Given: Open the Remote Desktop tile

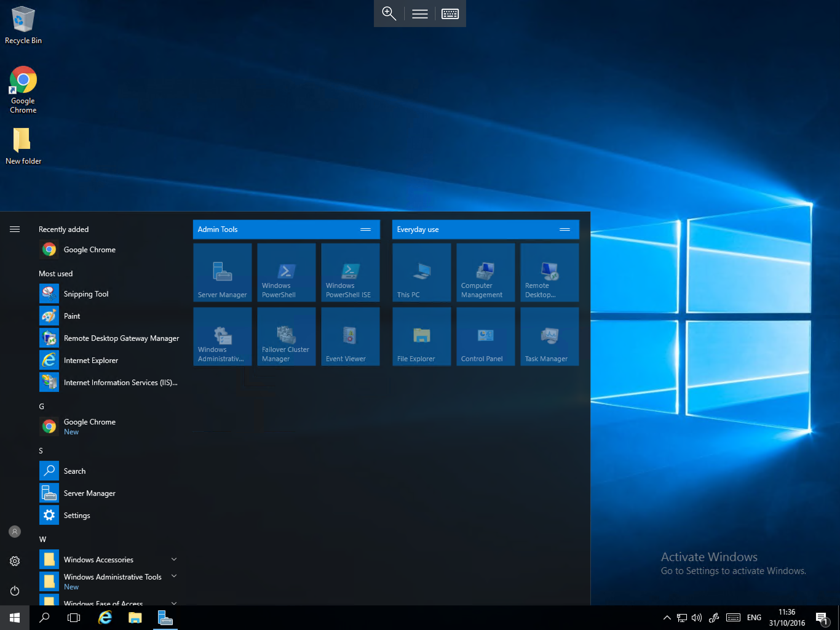Looking at the screenshot, I should 549,273.
